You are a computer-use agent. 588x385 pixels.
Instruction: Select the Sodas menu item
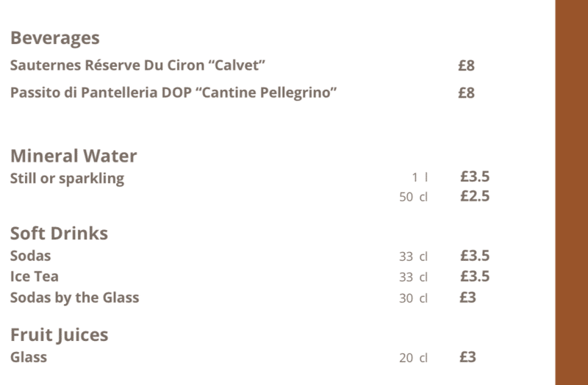[30, 256]
